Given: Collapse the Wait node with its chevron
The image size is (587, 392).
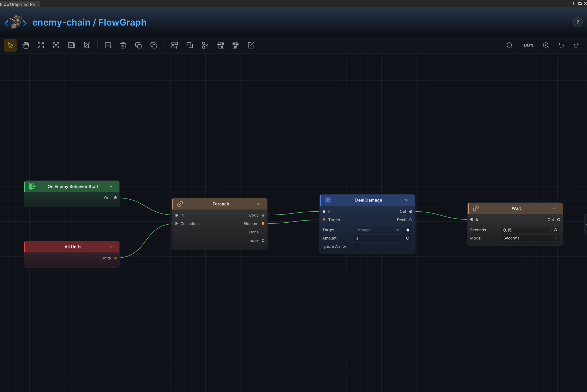Looking at the screenshot, I should (554, 208).
